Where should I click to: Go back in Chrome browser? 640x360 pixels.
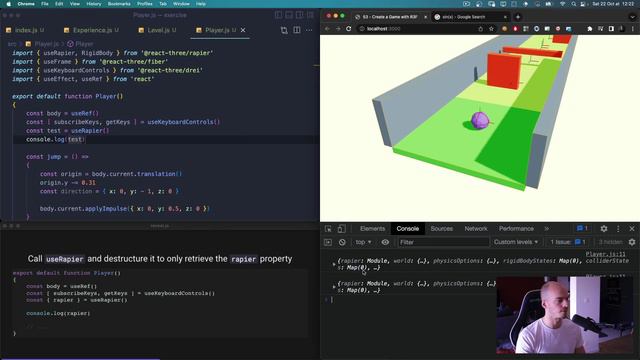(327, 29)
